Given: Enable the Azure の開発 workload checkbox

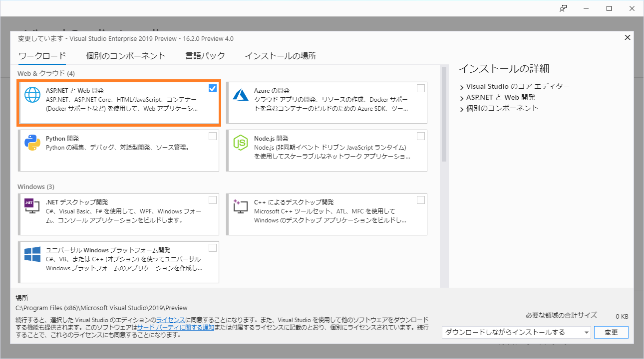Looking at the screenshot, I should point(420,88).
